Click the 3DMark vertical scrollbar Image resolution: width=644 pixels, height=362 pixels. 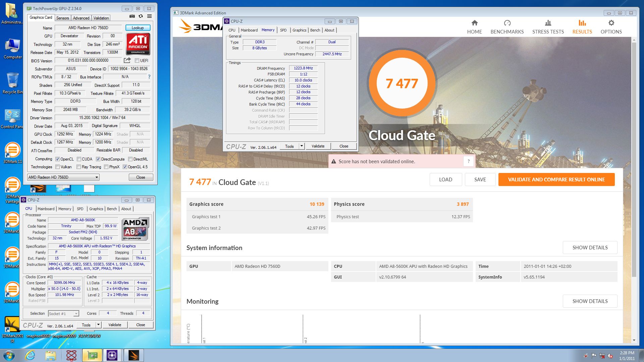[x=634, y=160]
